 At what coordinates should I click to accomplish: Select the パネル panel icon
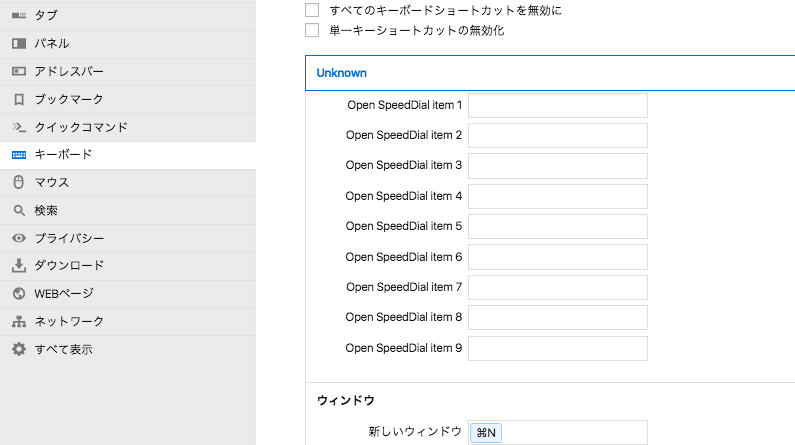coord(19,44)
